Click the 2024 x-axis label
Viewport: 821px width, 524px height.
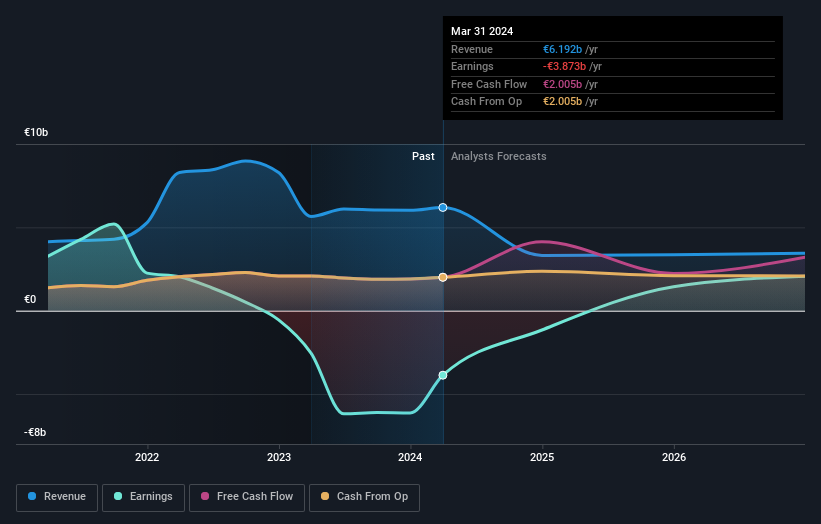[410, 457]
